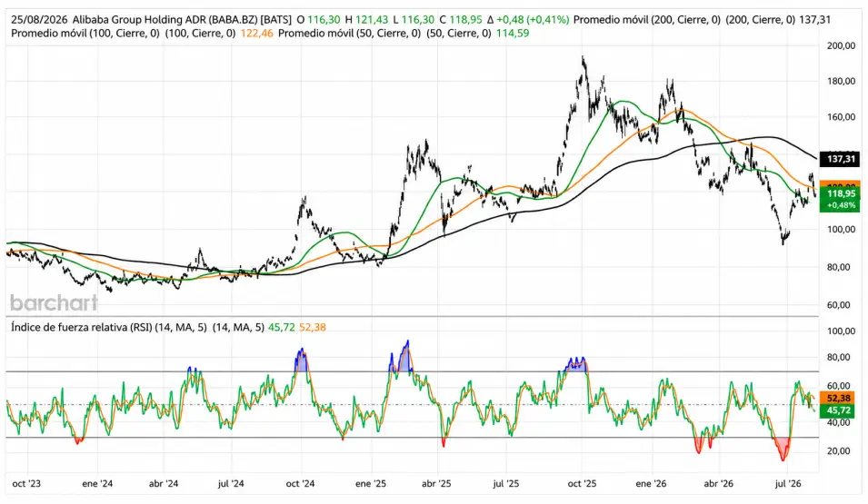Click the oct '23 time axis label

tap(26, 483)
